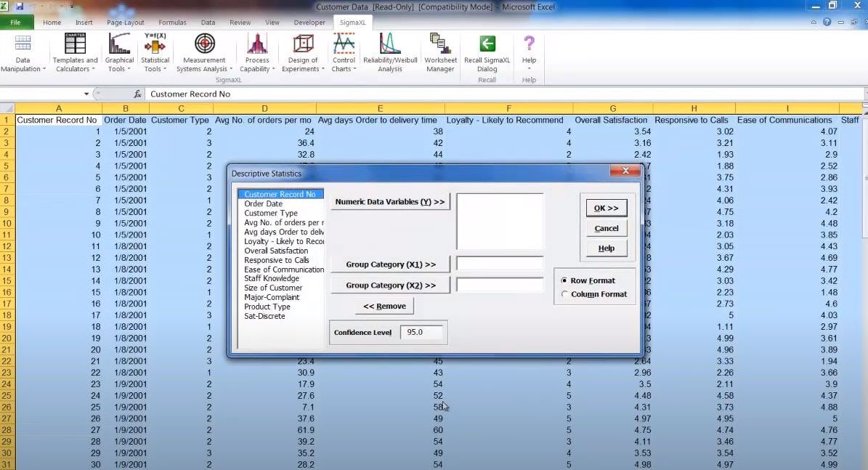This screenshot has height=470, width=868.
Task: Select Staff Knowledge in variable list
Action: [280, 278]
